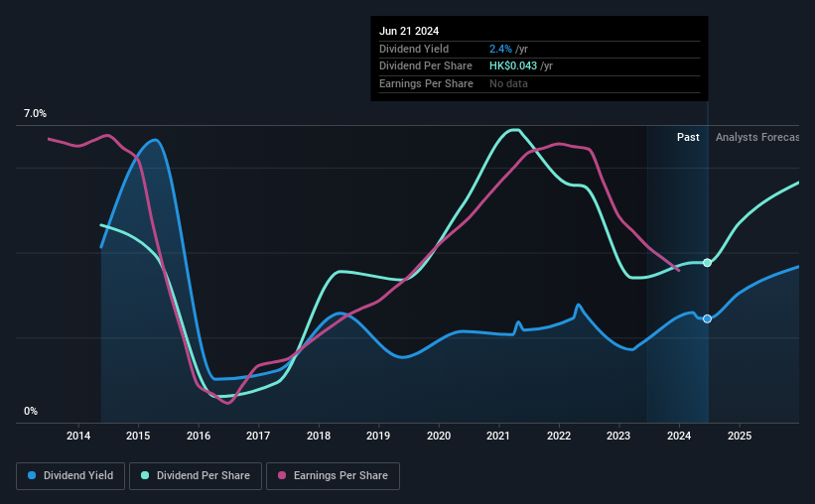Click the 2019 x-axis label
This screenshot has height=504, width=815.
378,436
